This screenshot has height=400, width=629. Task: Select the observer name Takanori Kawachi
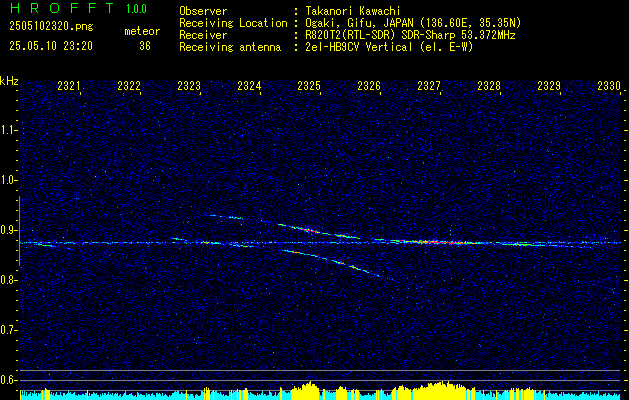tap(351, 11)
